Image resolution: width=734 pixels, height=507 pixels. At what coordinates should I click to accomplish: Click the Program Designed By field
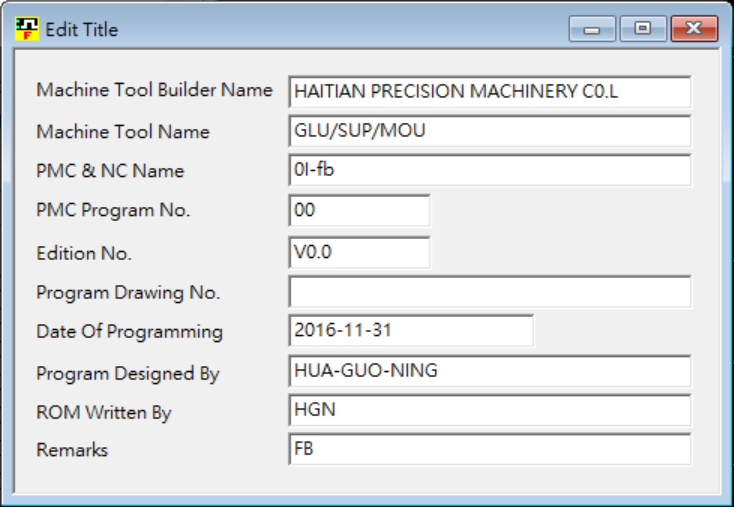[x=490, y=371]
